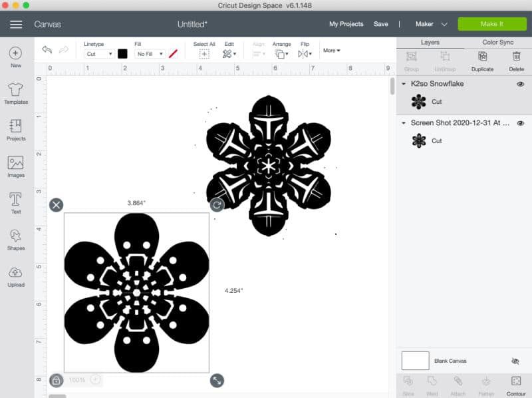Click the Blank Canvas label
532x398 pixels.
(x=450, y=361)
